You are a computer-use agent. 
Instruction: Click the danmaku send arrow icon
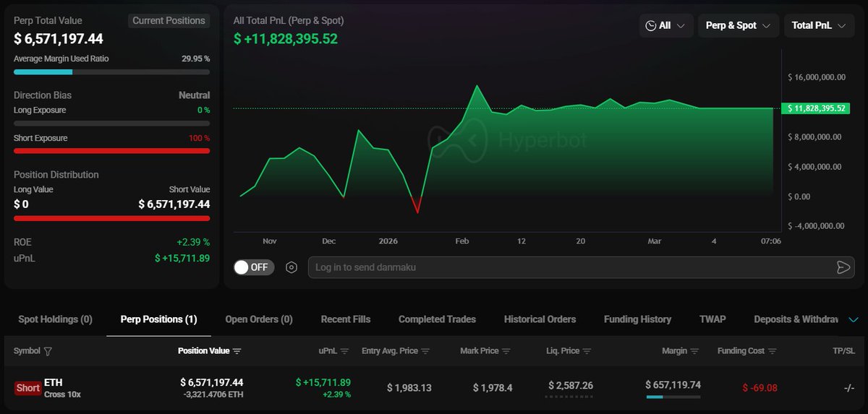tap(843, 267)
